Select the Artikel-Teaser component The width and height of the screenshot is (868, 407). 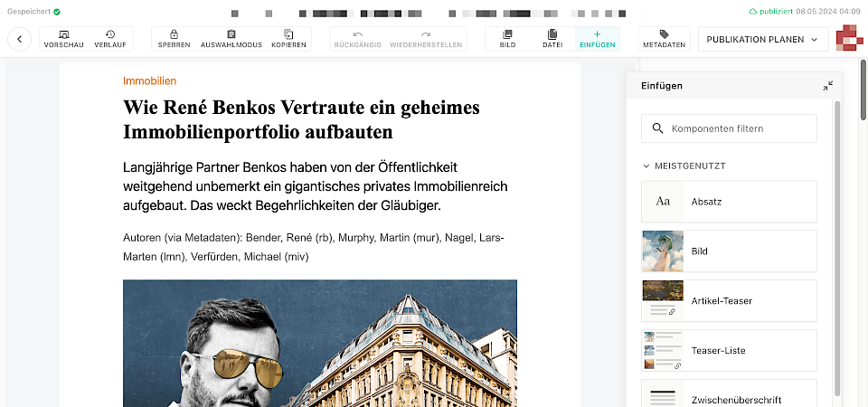(729, 300)
